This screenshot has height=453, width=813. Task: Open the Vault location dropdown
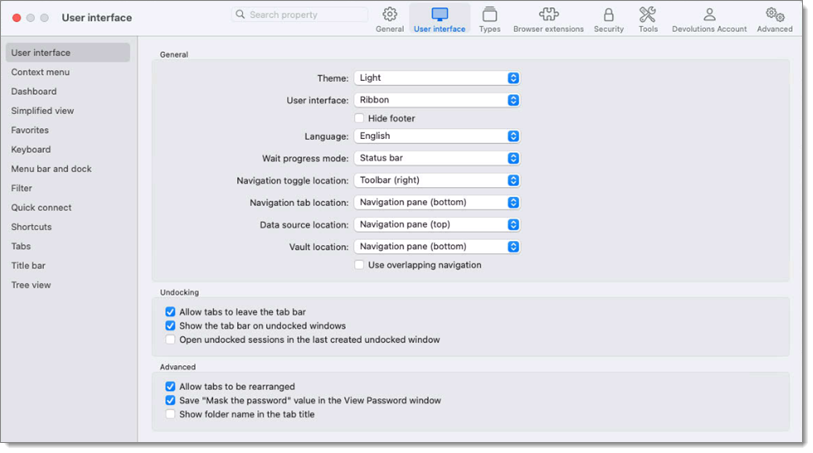(x=437, y=247)
